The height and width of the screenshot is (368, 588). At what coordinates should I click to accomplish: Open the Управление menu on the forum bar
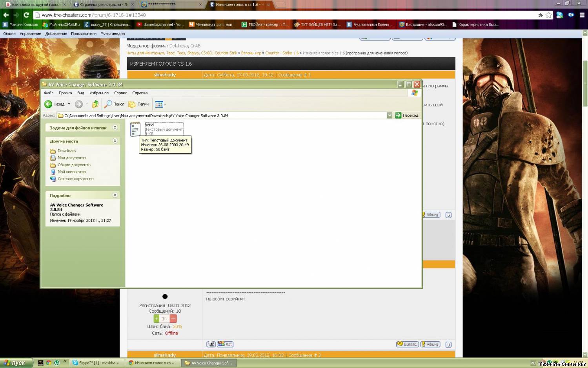[x=30, y=34]
